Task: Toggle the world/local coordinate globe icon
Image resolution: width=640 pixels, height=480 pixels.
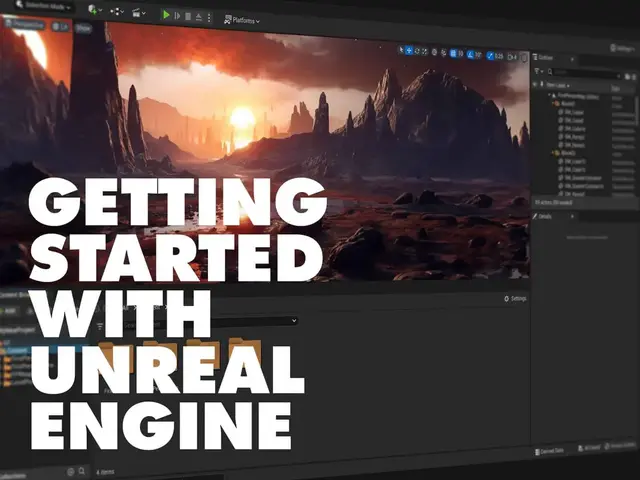Action: click(434, 52)
